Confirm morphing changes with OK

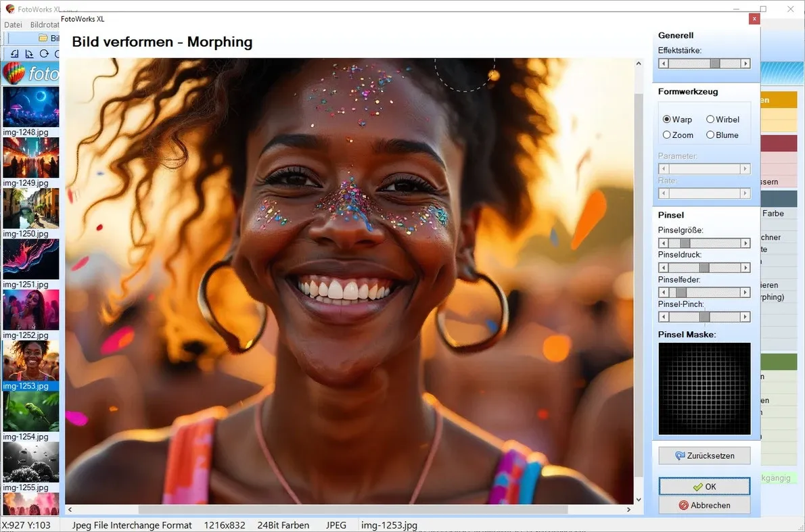704,486
